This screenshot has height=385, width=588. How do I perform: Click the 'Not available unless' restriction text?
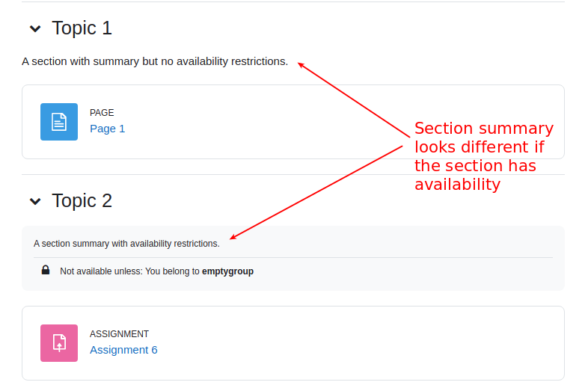[x=157, y=271]
